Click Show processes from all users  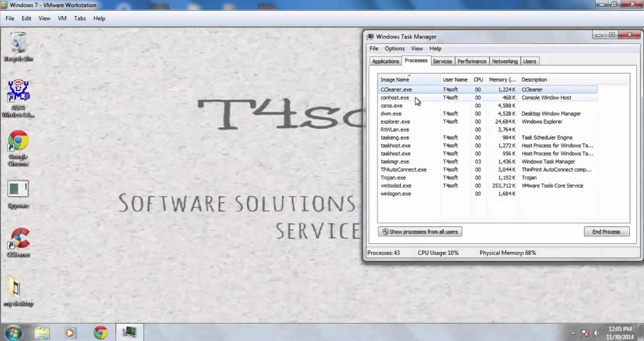420,232
